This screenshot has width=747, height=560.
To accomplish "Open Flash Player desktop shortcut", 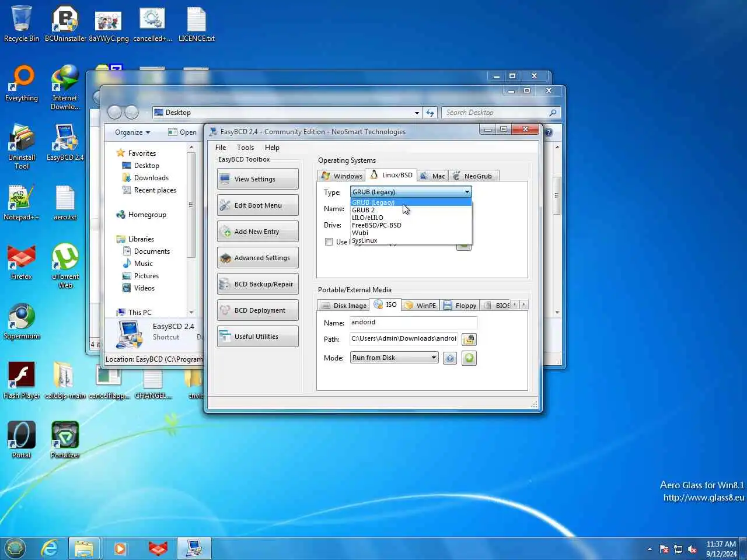I will 22,381.
